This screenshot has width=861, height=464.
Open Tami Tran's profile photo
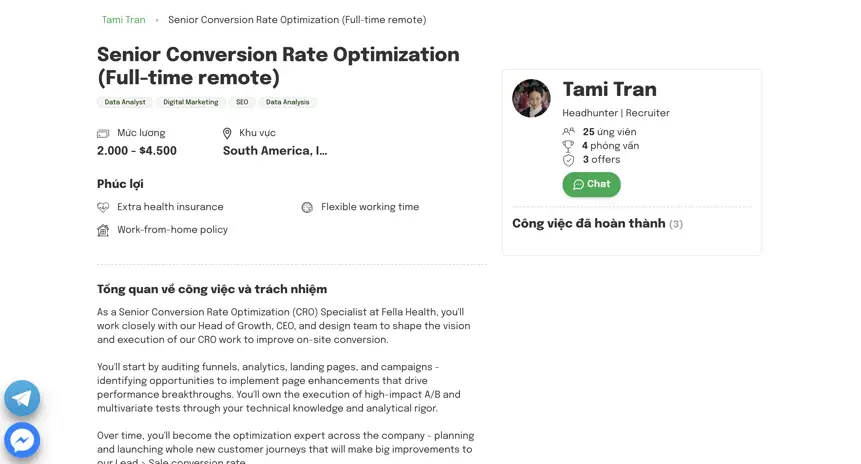[531, 98]
